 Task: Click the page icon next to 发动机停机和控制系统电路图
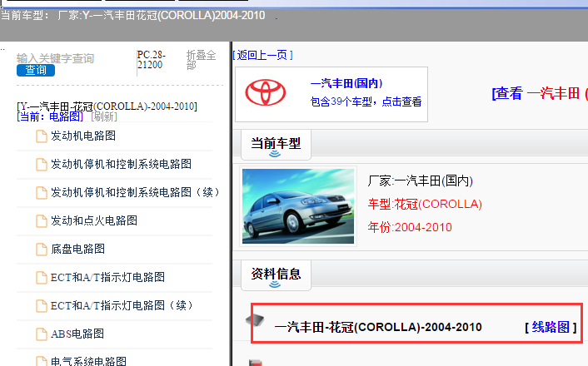click(x=42, y=165)
